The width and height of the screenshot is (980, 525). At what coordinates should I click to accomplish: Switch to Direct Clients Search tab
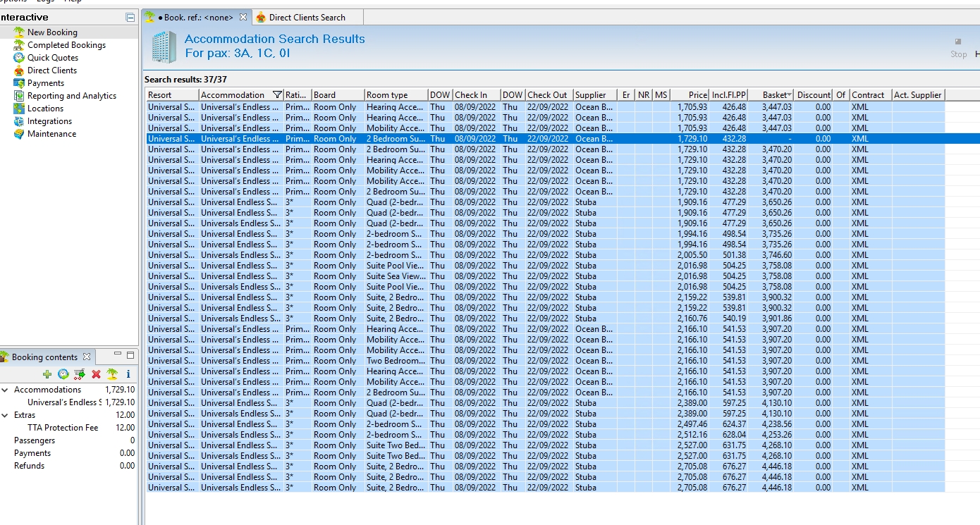pos(307,17)
